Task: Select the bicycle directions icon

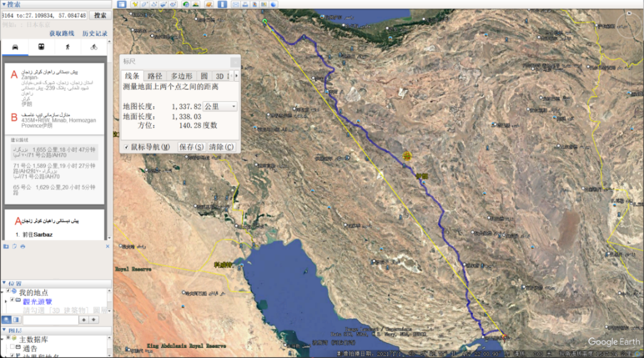Action: tap(94, 47)
